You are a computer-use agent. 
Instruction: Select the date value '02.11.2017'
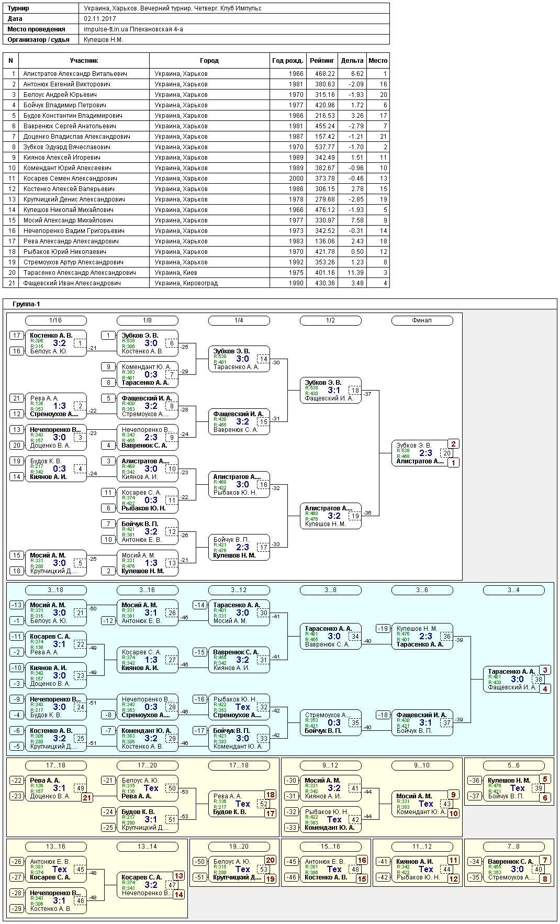click(x=100, y=19)
